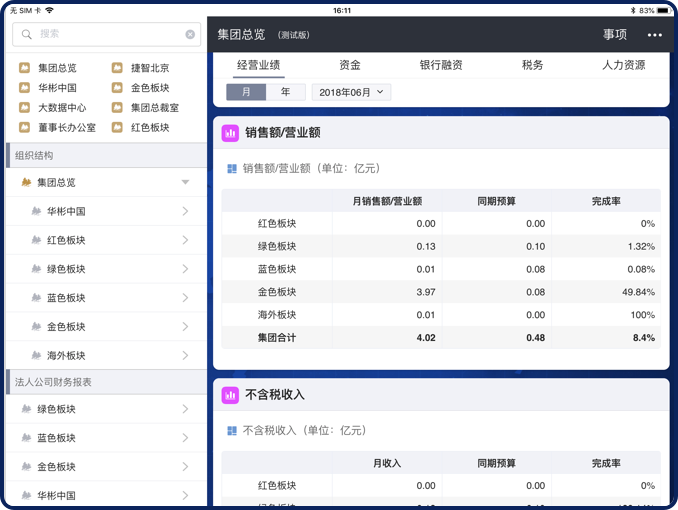
Task: Collapse the 集团总览 tree node arrow
Action: pos(185,182)
